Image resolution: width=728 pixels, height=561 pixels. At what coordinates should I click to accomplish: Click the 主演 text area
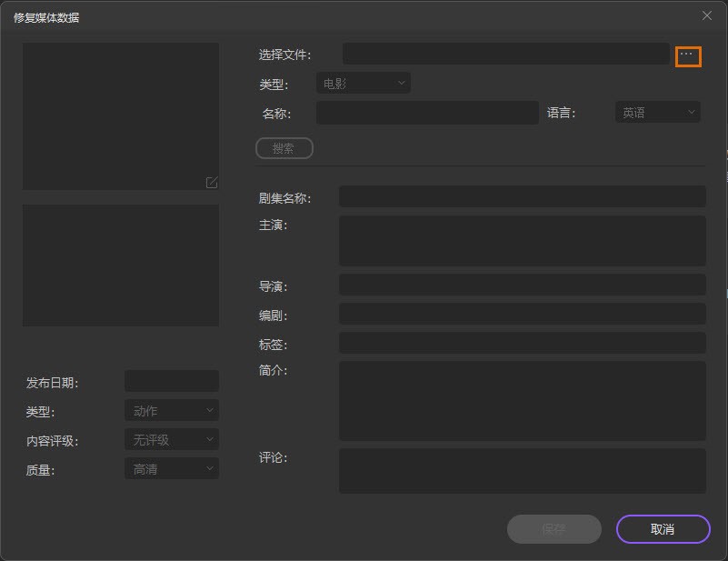click(522, 240)
